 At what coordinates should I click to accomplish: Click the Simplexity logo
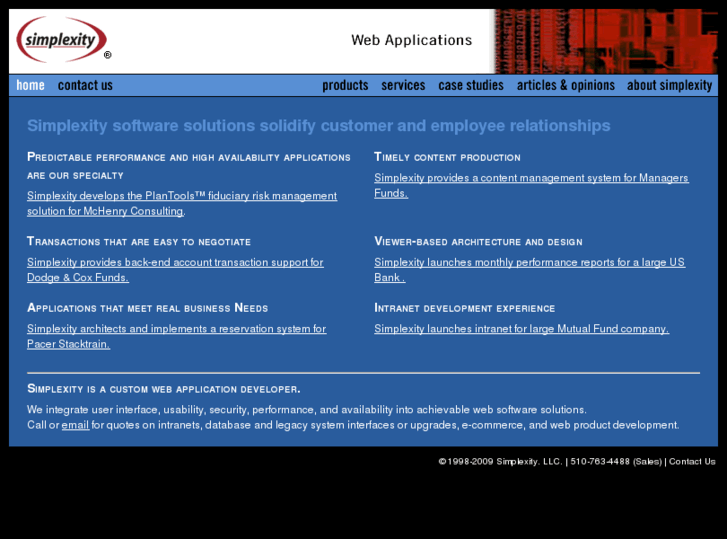[x=64, y=39]
